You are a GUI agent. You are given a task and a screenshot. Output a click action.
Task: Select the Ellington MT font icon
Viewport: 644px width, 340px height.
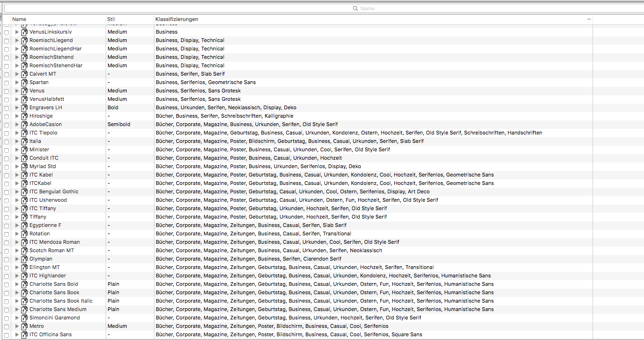[x=24, y=267]
